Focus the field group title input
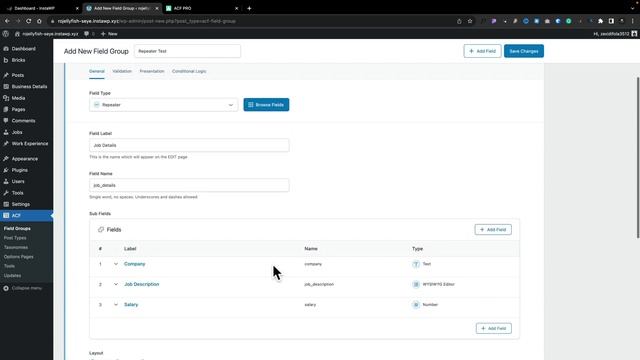The image size is (640, 360). (x=187, y=51)
